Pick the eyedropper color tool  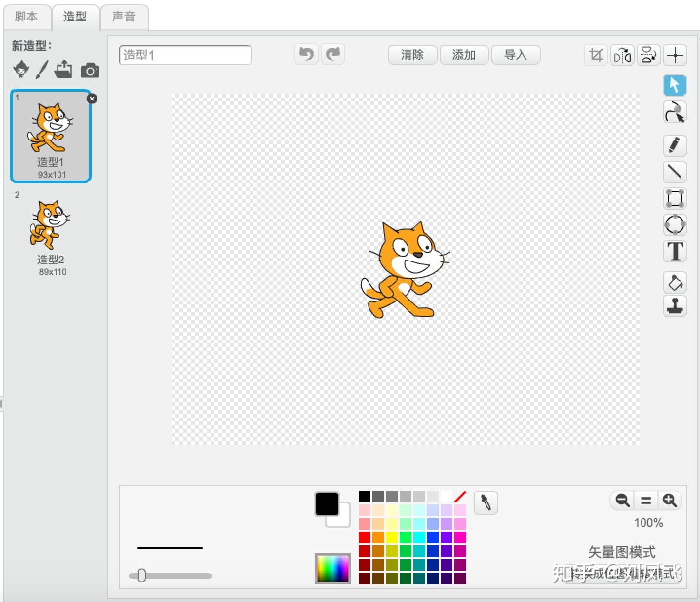486,502
